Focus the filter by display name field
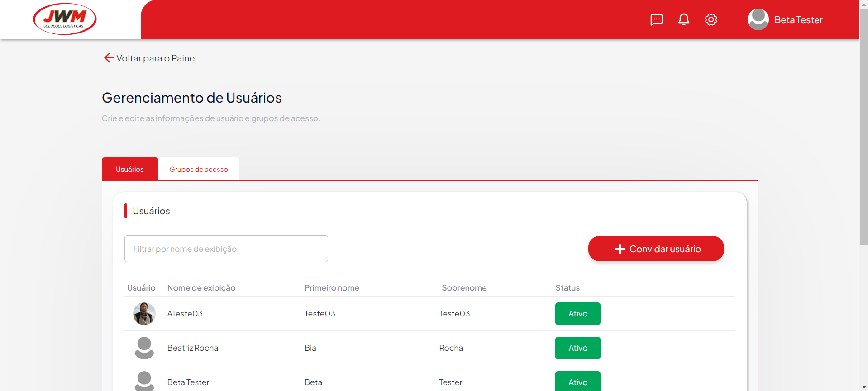This screenshot has height=391, width=868. coord(226,249)
